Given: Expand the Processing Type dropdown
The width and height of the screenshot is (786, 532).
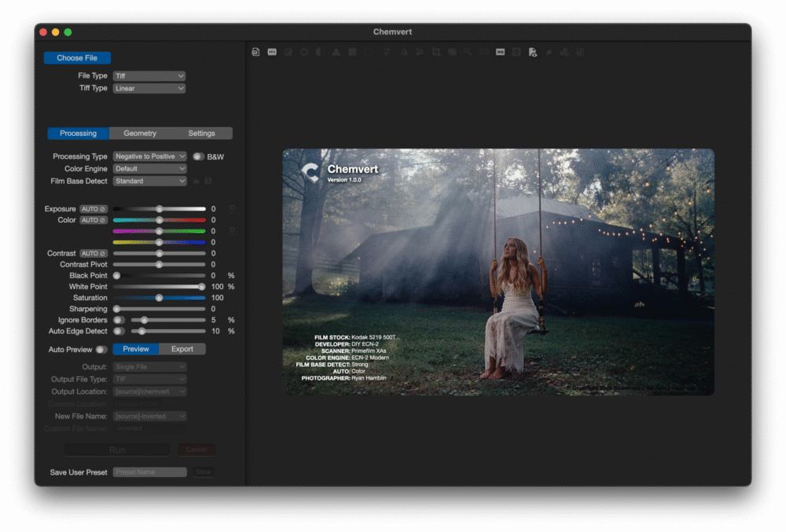Looking at the screenshot, I should (x=150, y=156).
